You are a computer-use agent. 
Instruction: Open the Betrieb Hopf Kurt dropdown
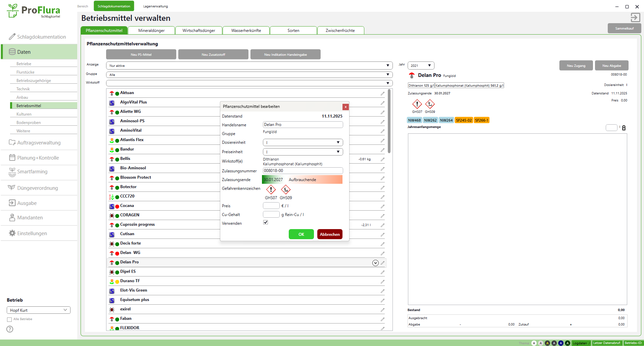click(x=38, y=310)
